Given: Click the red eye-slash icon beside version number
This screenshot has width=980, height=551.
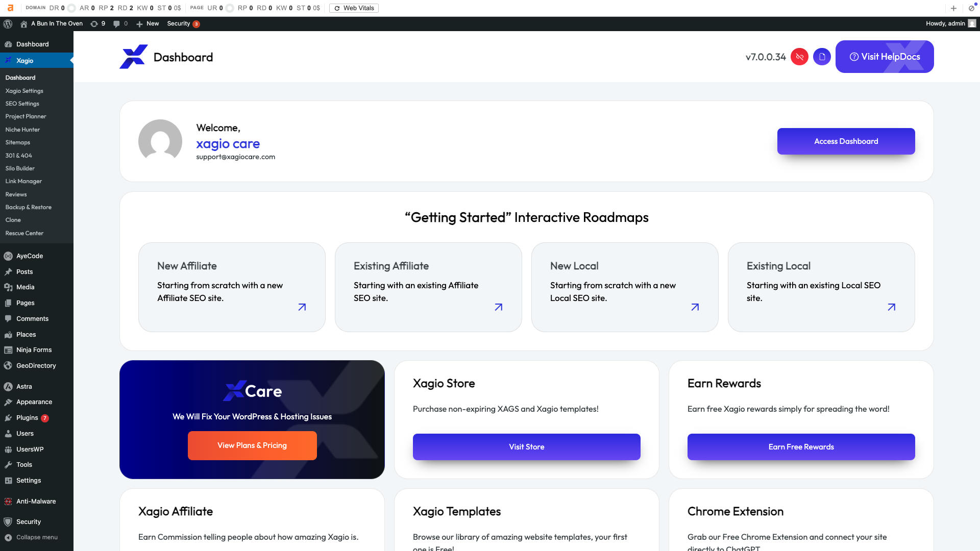Looking at the screenshot, I should tap(799, 57).
